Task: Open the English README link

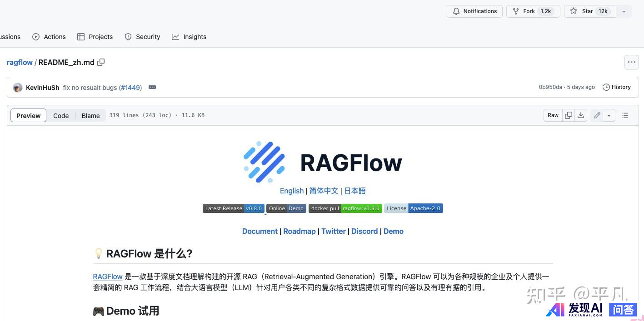Action: [x=292, y=191]
